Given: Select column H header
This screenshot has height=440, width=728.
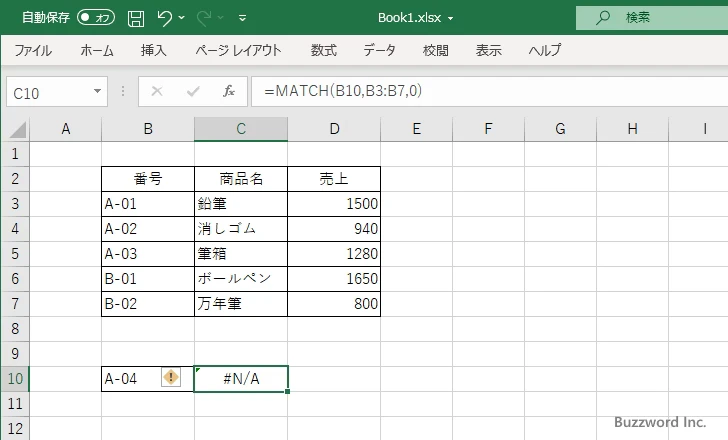Looking at the screenshot, I should [632, 129].
